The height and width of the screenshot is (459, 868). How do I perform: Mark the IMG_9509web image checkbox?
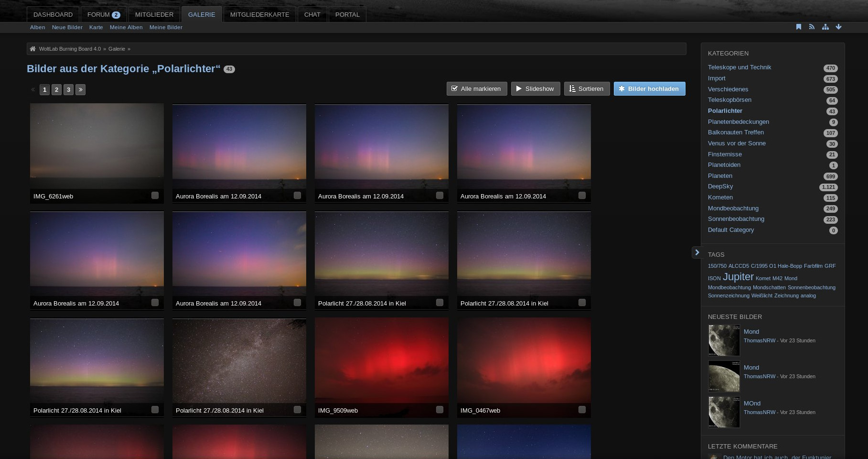[x=439, y=410]
